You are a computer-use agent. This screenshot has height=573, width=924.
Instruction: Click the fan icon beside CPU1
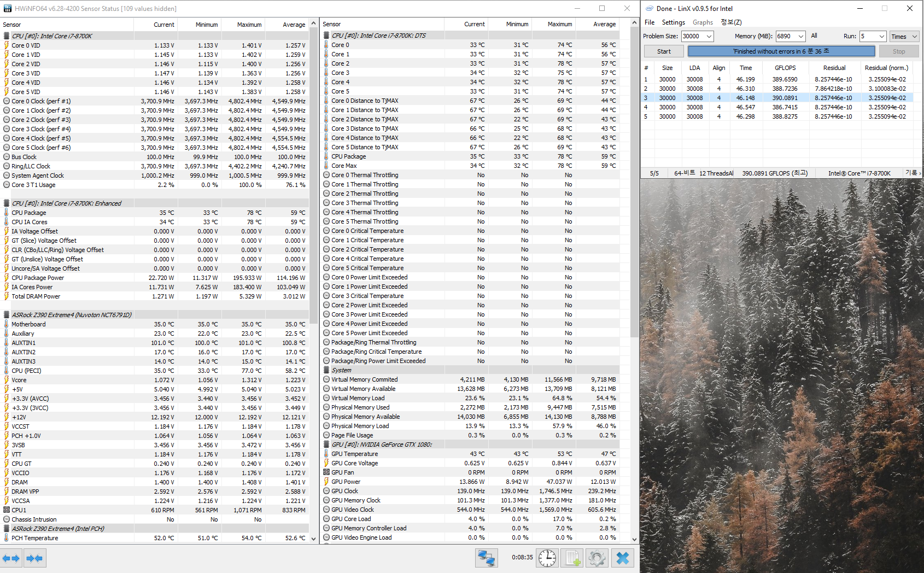pos(7,510)
